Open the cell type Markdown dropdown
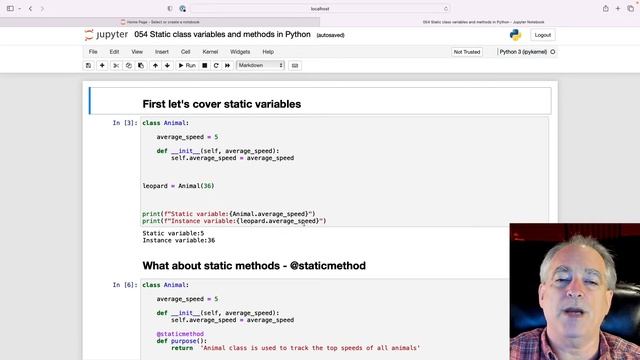The height and width of the screenshot is (360, 640). [x=260, y=65]
